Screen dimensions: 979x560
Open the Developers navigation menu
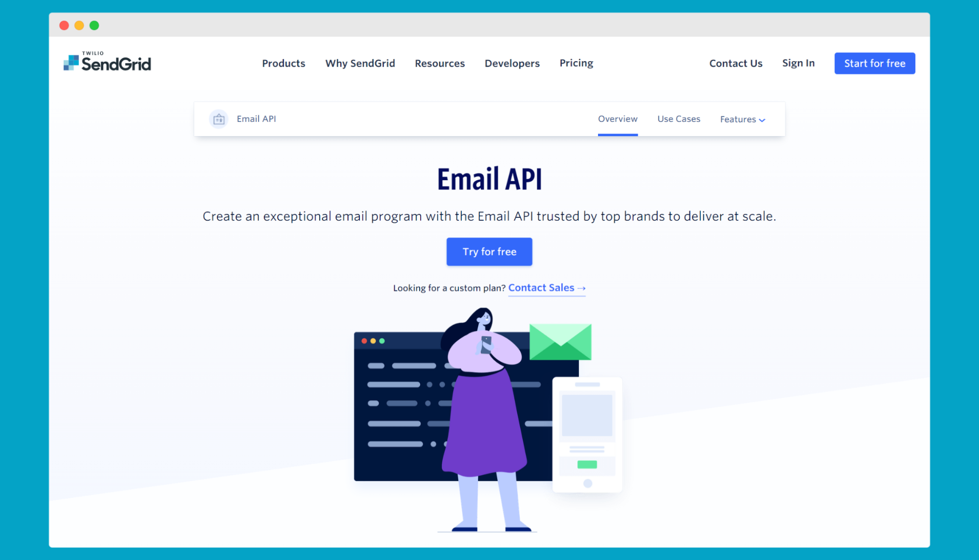pyautogui.click(x=512, y=63)
